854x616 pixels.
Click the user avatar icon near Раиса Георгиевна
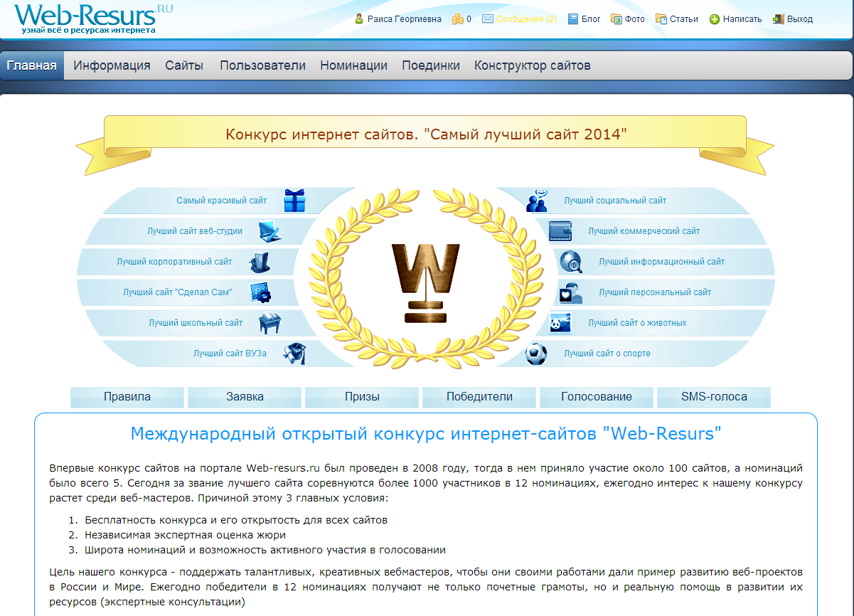pyautogui.click(x=359, y=19)
